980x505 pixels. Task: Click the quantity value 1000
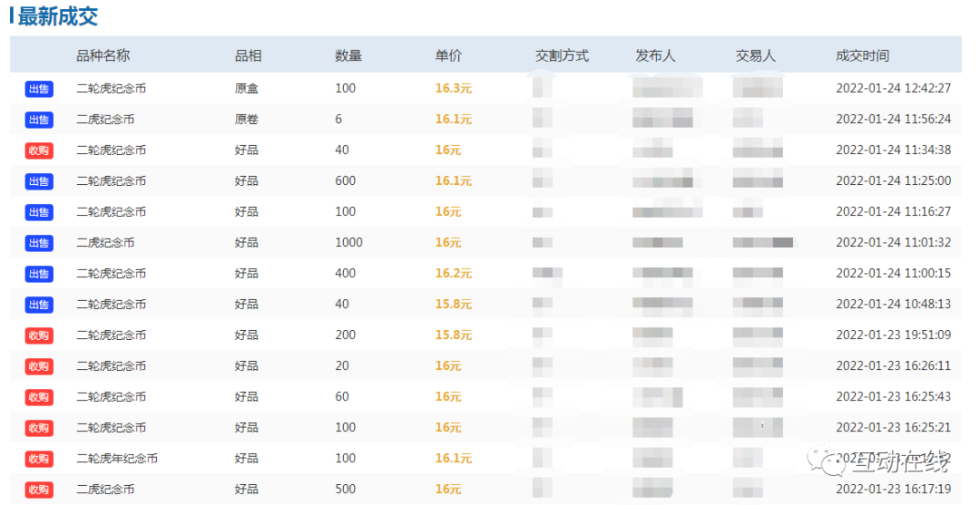(x=348, y=242)
